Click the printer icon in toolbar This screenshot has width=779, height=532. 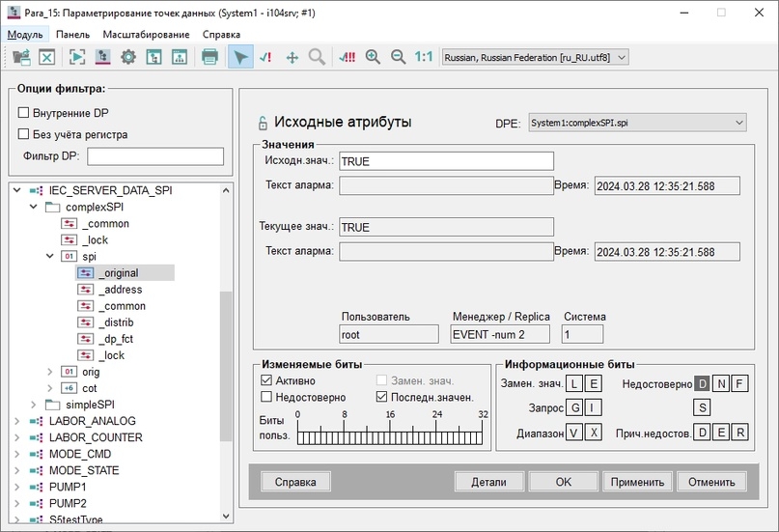(x=209, y=57)
